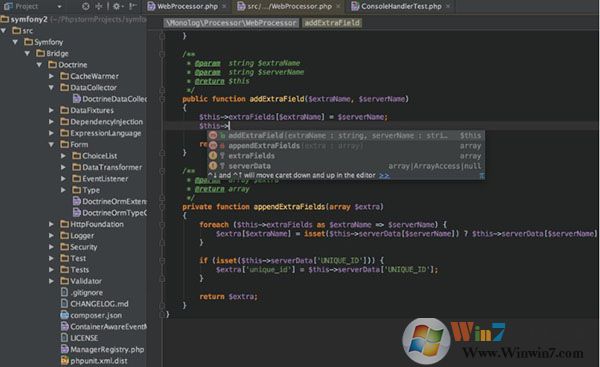Select the ManagerRegistry.php file
The width and height of the screenshot is (600, 367).
point(102,349)
